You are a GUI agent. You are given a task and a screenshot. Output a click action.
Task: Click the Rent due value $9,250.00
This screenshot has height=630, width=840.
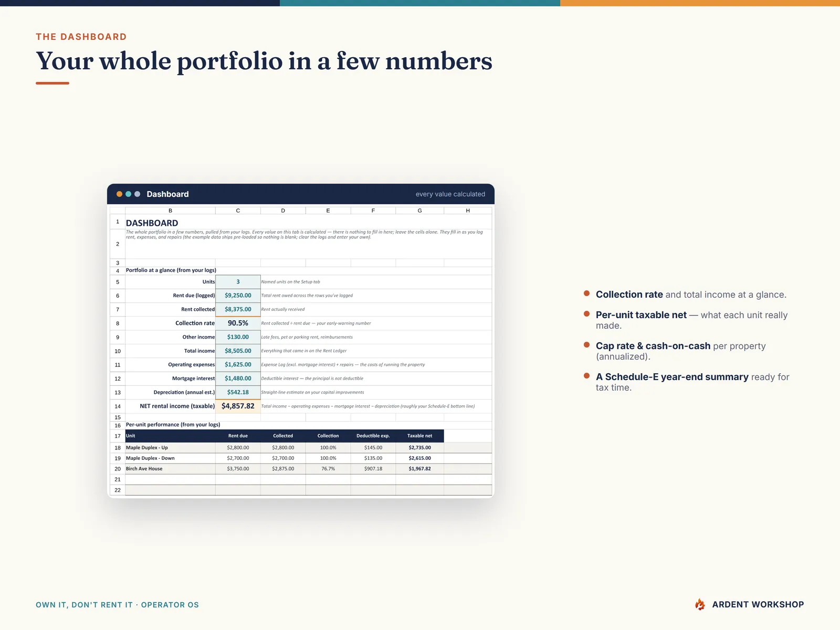point(238,296)
